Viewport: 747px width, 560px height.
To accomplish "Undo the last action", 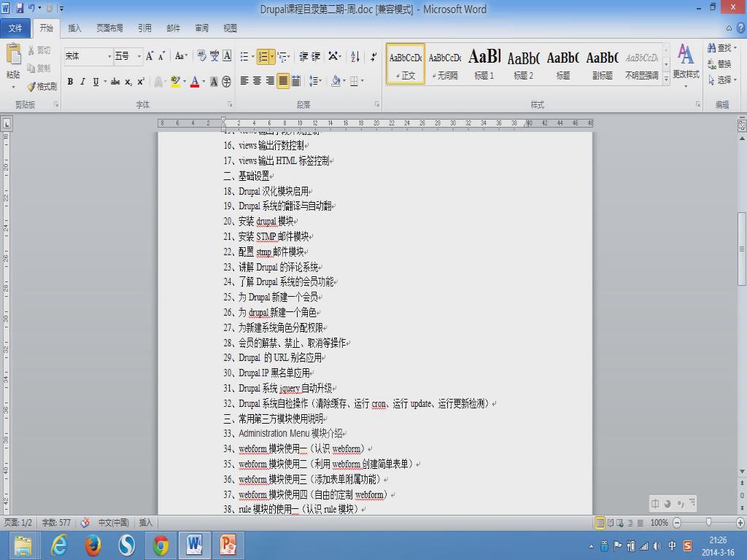I will coord(31,8).
